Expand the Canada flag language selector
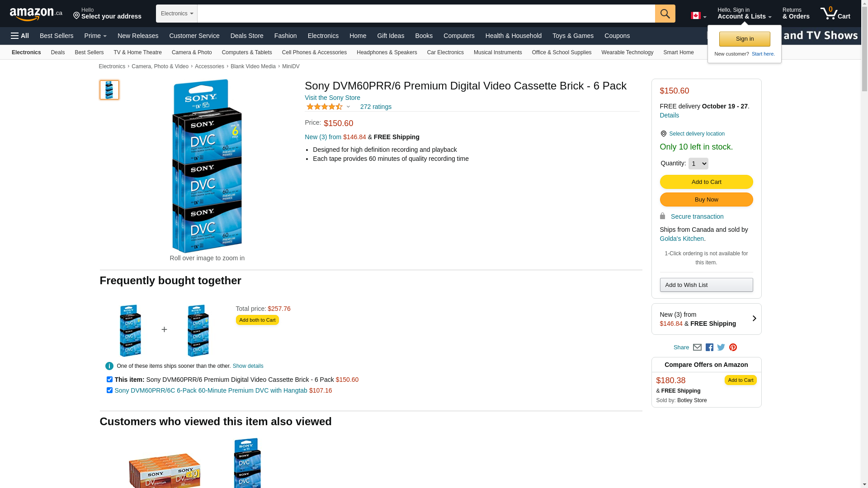Image resolution: width=868 pixels, height=488 pixels. click(x=698, y=16)
